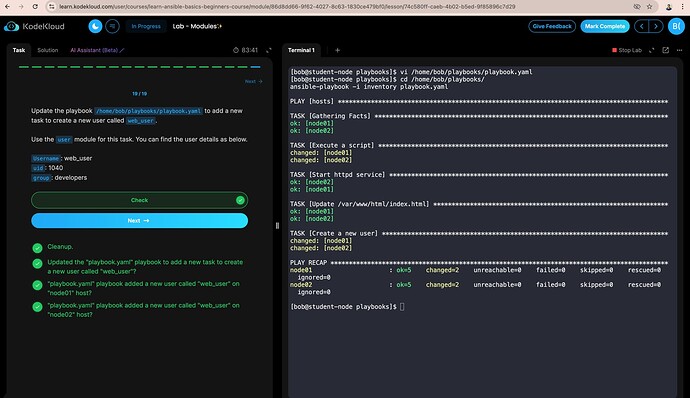Screen dimensions: 690x398
Task: Click the 'uid' code label
Action: (38, 168)
